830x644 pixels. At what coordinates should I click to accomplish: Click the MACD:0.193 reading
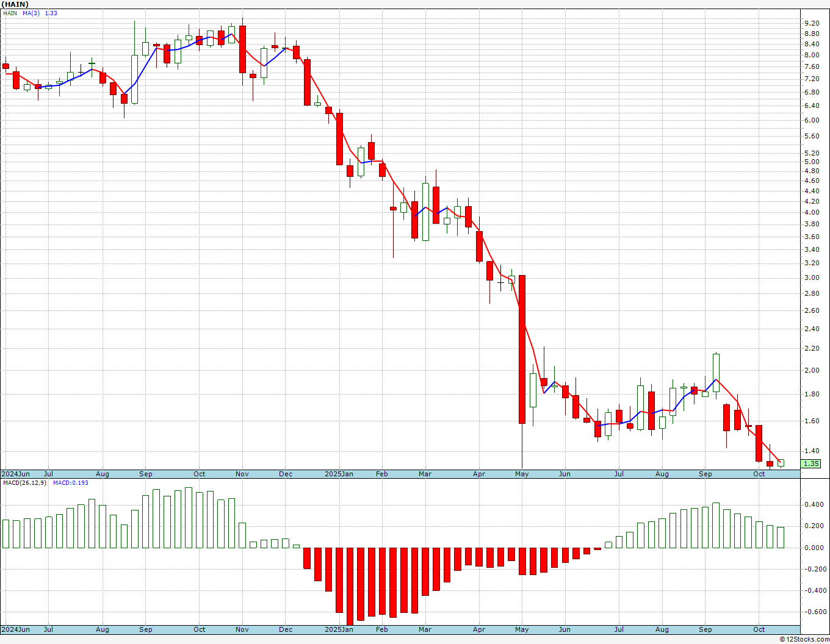coord(71,483)
